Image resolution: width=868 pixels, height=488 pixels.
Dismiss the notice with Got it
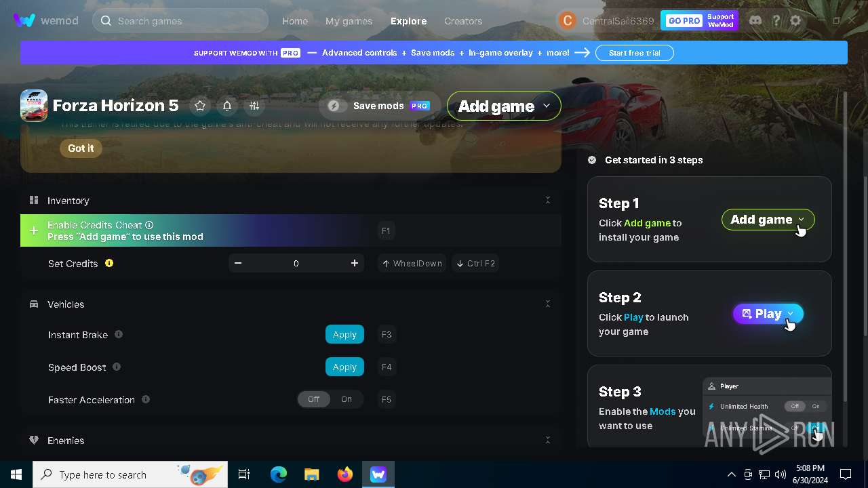tap(81, 148)
